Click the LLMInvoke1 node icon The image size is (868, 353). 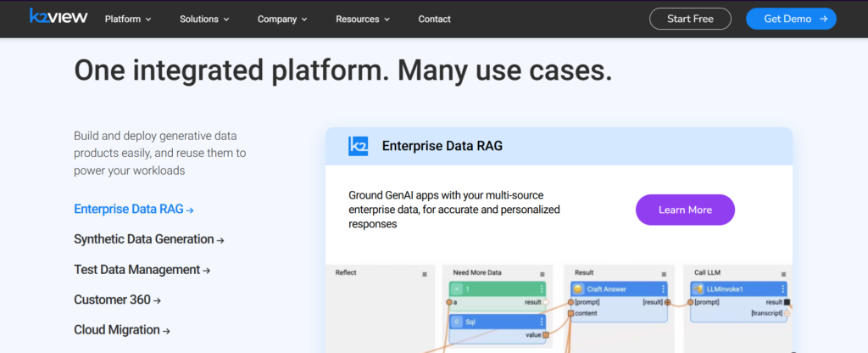coord(698,289)
